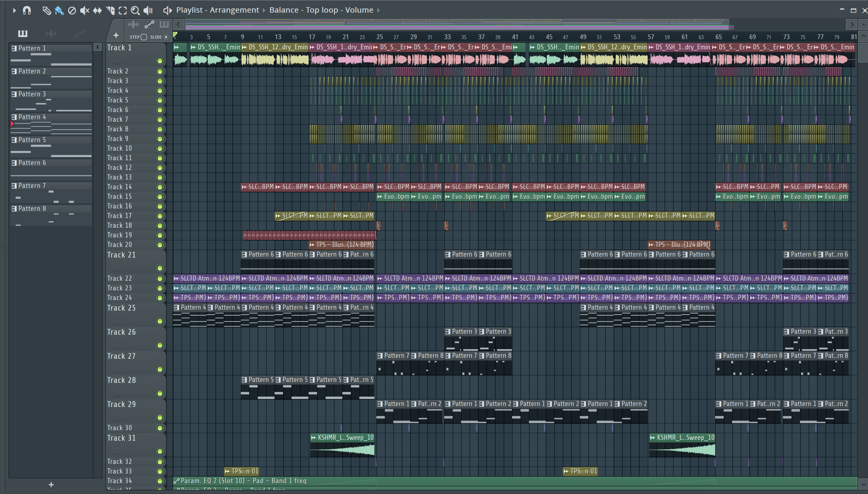Enable the STEP checkbox

point(143,37)
